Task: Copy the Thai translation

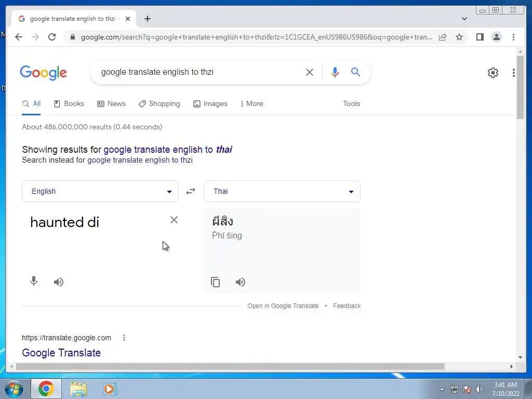Action: pyautogui.click(x=216, y=282)
